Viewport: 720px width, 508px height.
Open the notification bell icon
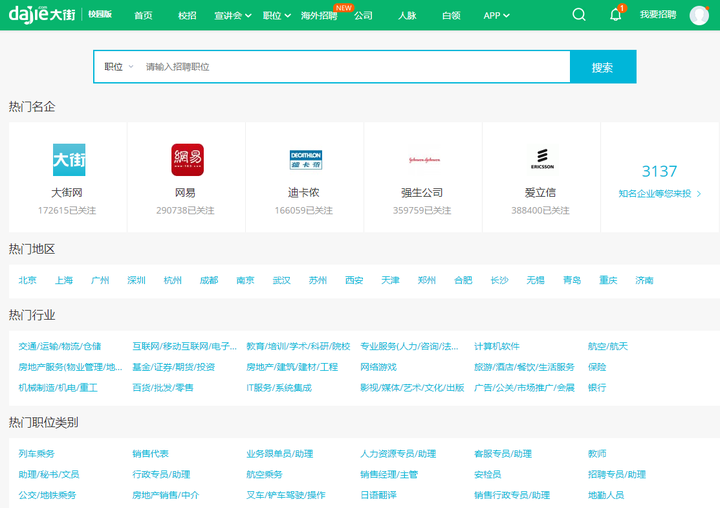616,15
